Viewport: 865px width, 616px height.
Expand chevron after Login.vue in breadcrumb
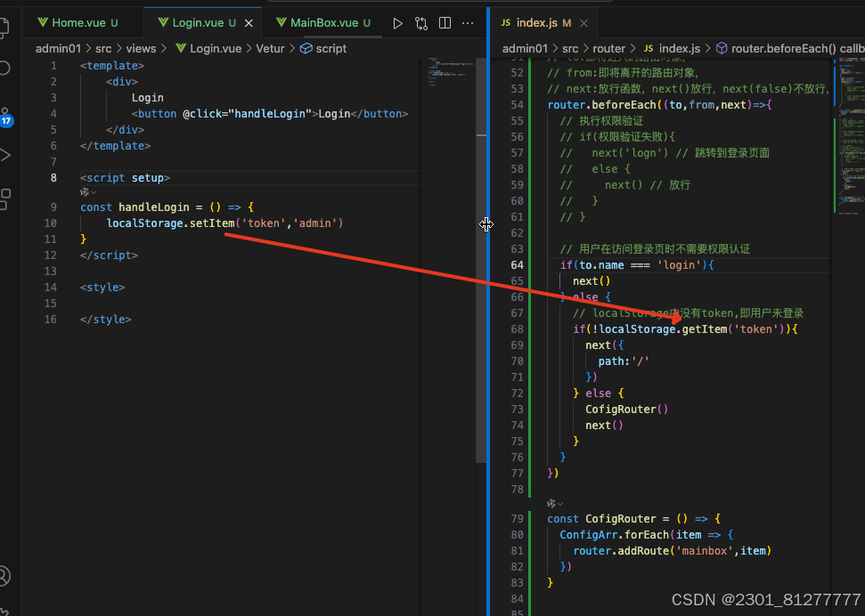pos(249,49)
